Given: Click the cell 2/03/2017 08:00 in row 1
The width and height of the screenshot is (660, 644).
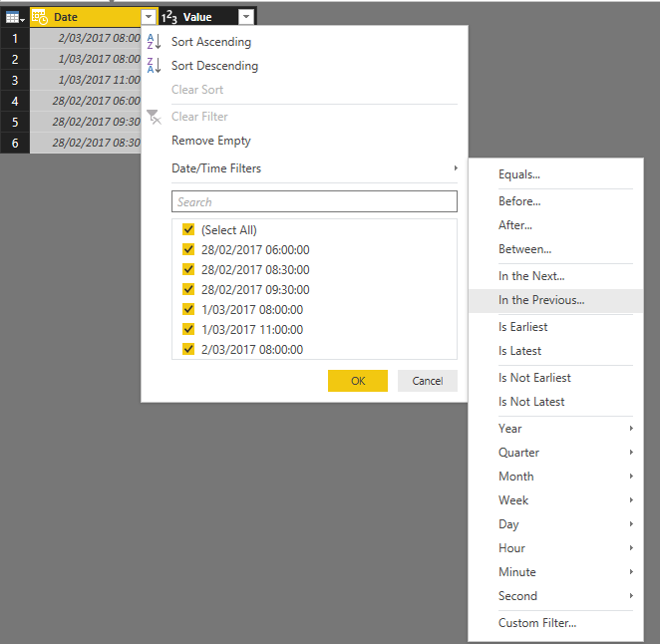Looking at the screenshot, I should [x=86, y=38].
